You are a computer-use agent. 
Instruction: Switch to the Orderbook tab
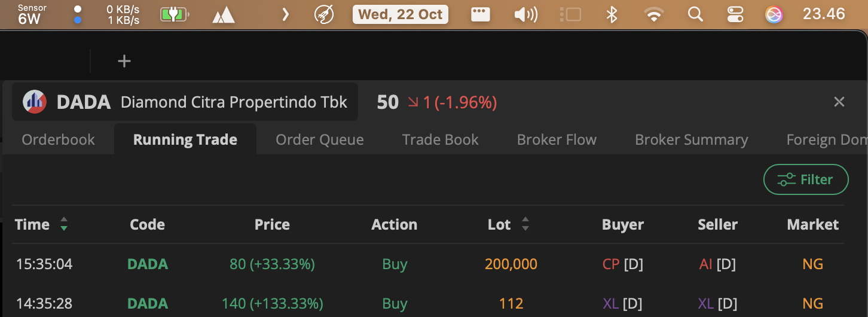[x=58, y=140]
